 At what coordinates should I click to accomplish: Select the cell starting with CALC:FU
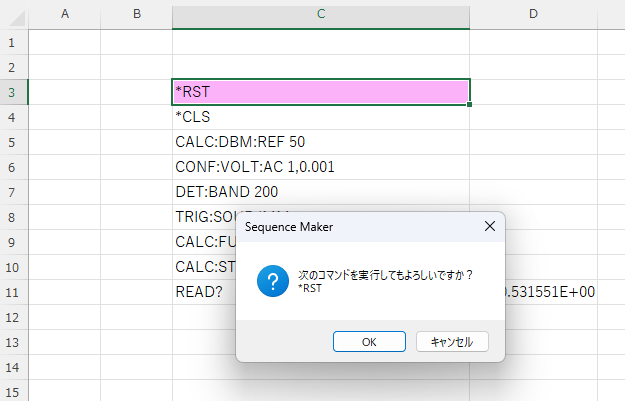point(204,242)
